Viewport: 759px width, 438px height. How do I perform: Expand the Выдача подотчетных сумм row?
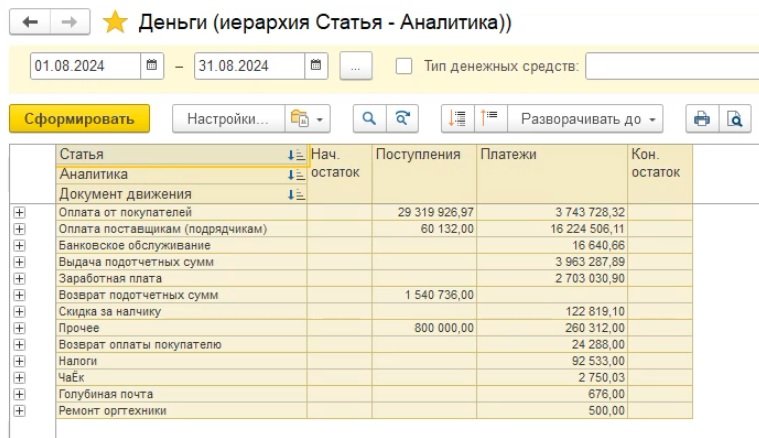(19, 262)
